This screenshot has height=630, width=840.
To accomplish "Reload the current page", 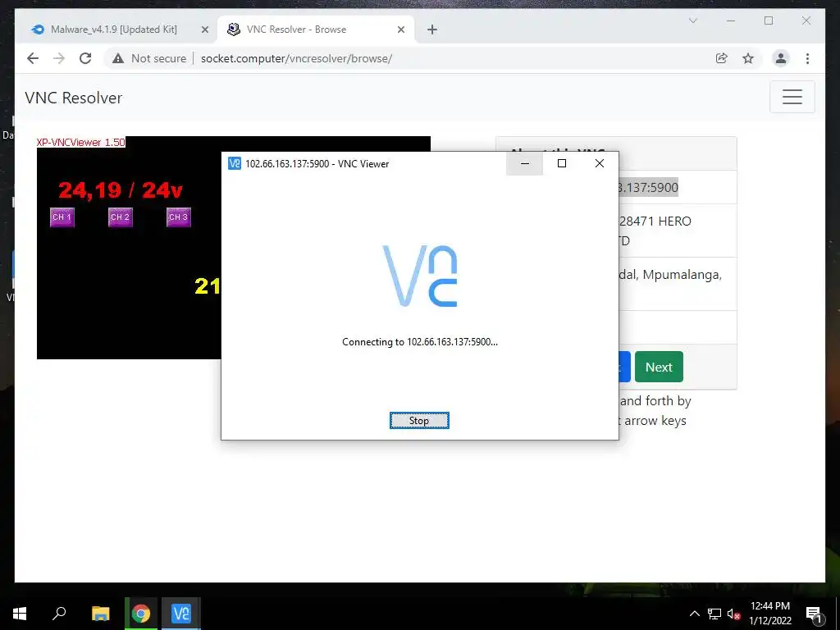I will 85,58.
